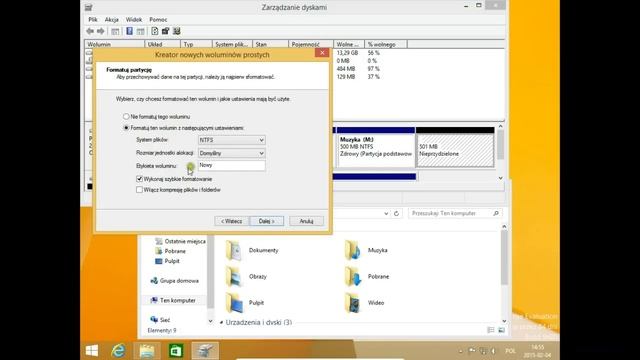This screenshot has width=640, height=360.
Task: Sort by the Wolumin column header
Action: 115,44
